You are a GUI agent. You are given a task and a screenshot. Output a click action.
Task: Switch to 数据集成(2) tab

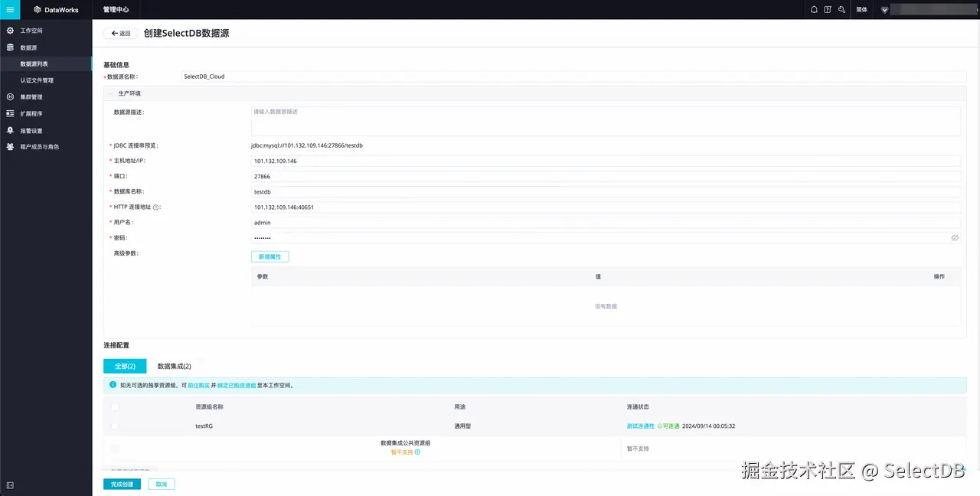coord(174,366)
